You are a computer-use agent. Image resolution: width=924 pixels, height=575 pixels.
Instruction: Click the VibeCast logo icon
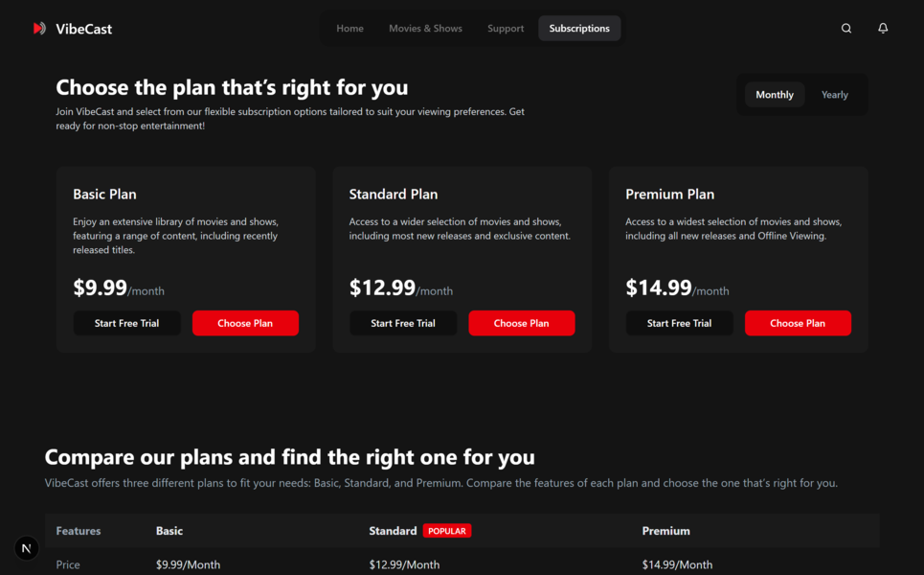point(39,29)
